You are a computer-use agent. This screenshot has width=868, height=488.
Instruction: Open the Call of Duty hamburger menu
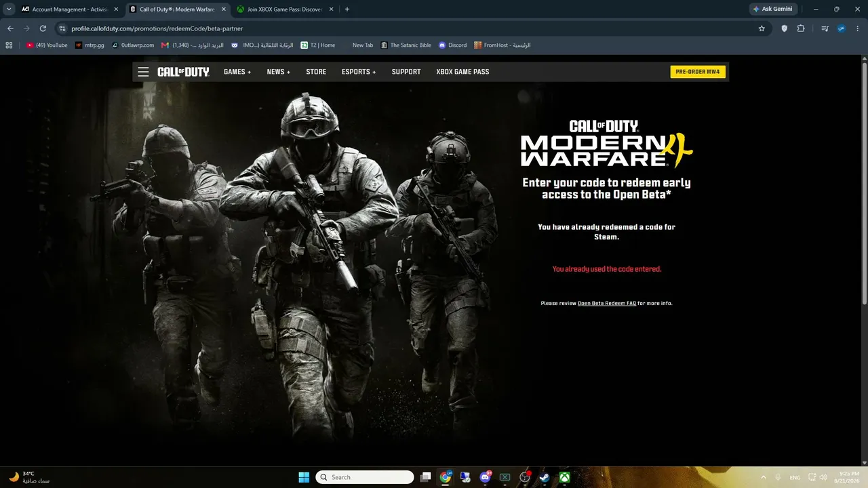coord(143,72)
